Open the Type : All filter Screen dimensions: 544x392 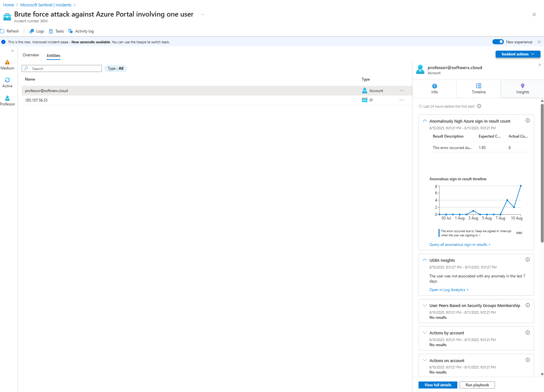coord(115,68)
